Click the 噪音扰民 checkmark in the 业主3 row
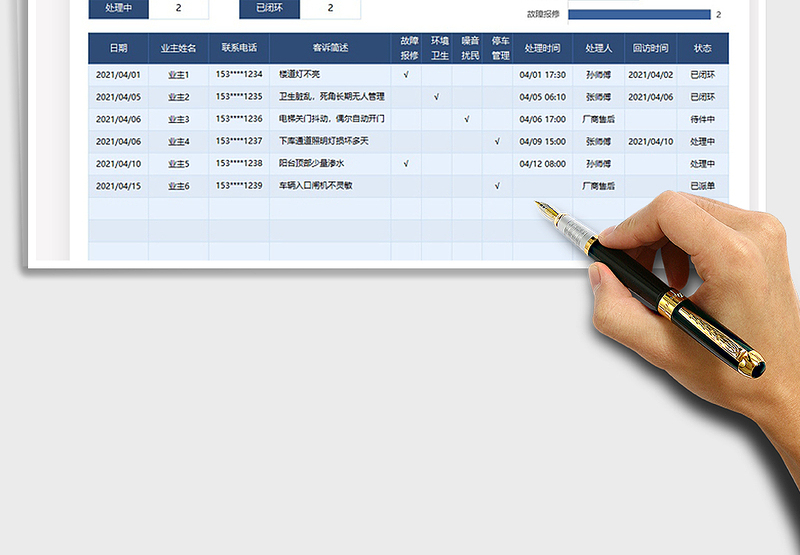 467,119
